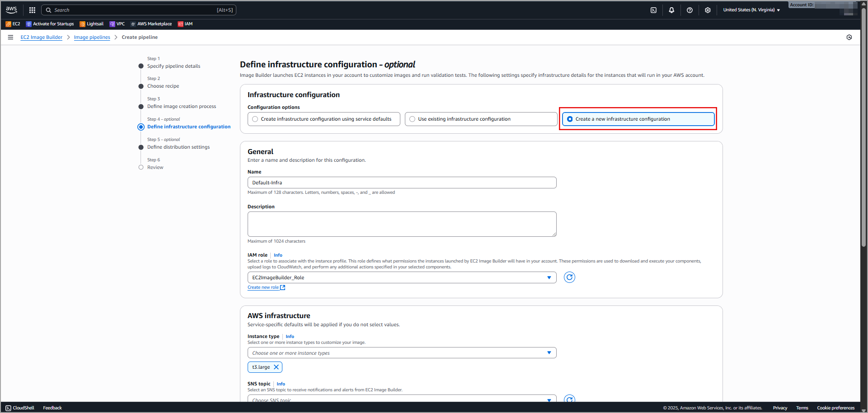Viewport: 868px width, 413px height.
Task: Open the Privacy link
Action: [780, 408]
